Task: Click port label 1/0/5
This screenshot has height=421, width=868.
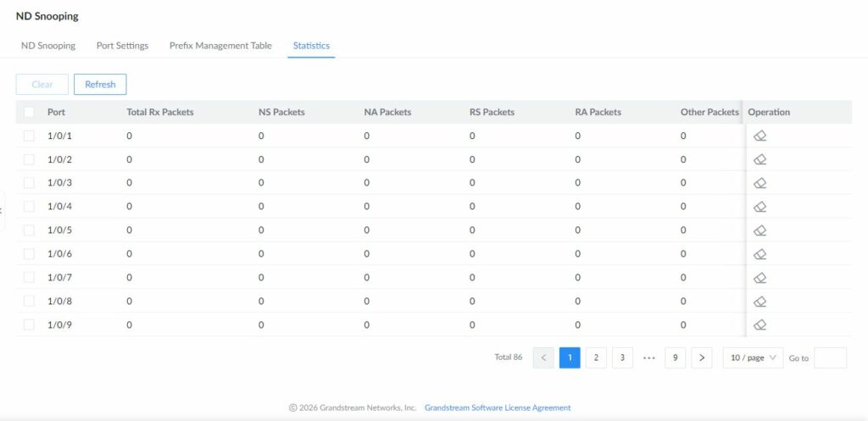Action: (60, 230)
